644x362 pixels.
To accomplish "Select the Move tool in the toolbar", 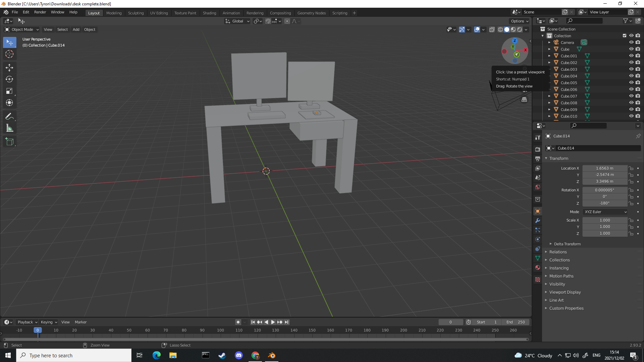I will coord(9,68).
